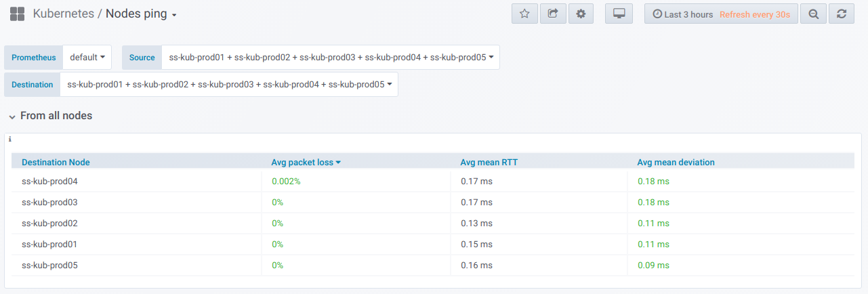Sort table by Destination Node header

(56, 163)
